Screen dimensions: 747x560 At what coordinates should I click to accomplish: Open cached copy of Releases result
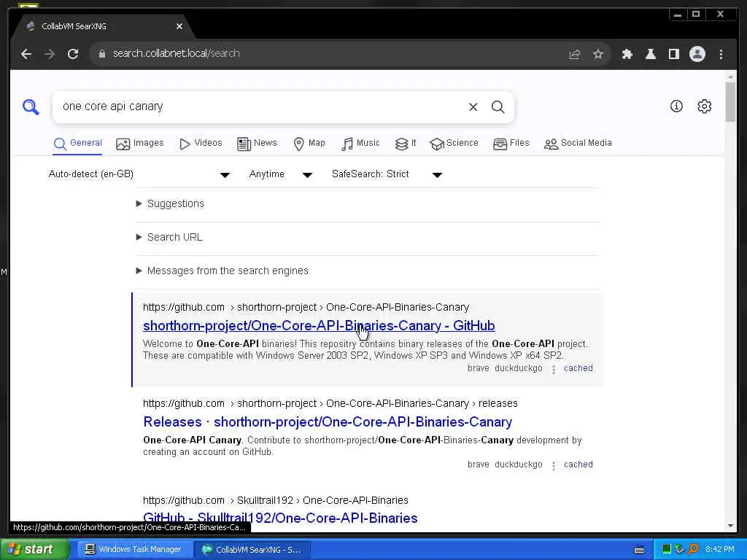click(578, 464)
